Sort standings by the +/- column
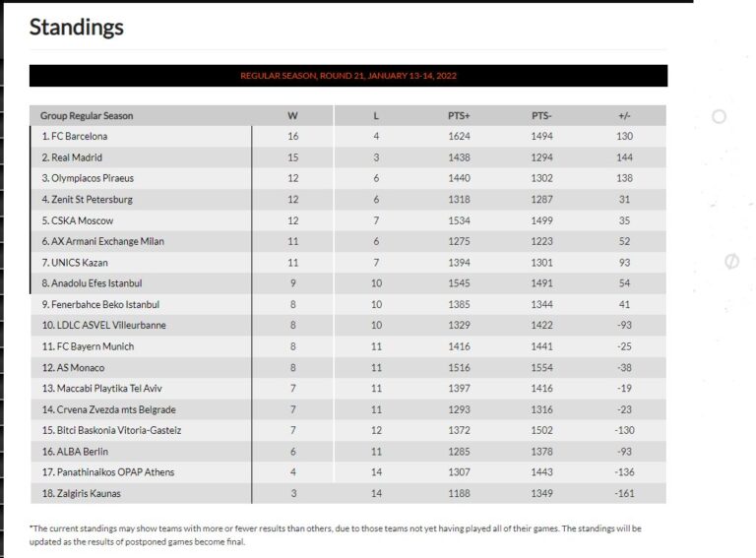 [624, 116]
